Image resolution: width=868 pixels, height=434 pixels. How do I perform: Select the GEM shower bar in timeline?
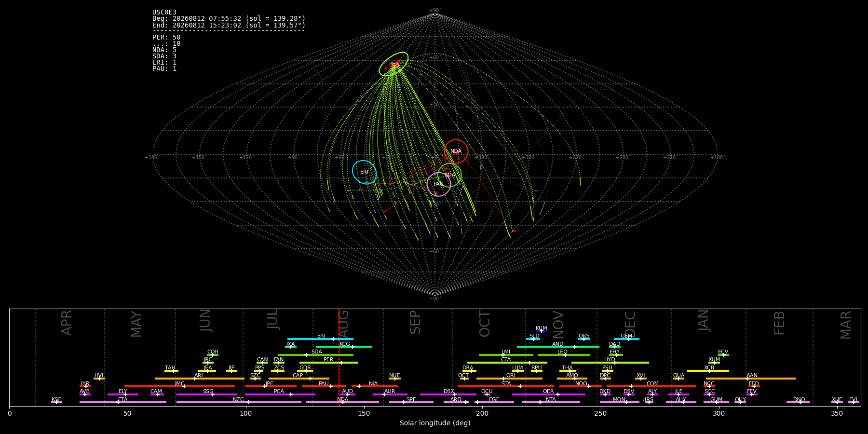click(x=626, y=339)
